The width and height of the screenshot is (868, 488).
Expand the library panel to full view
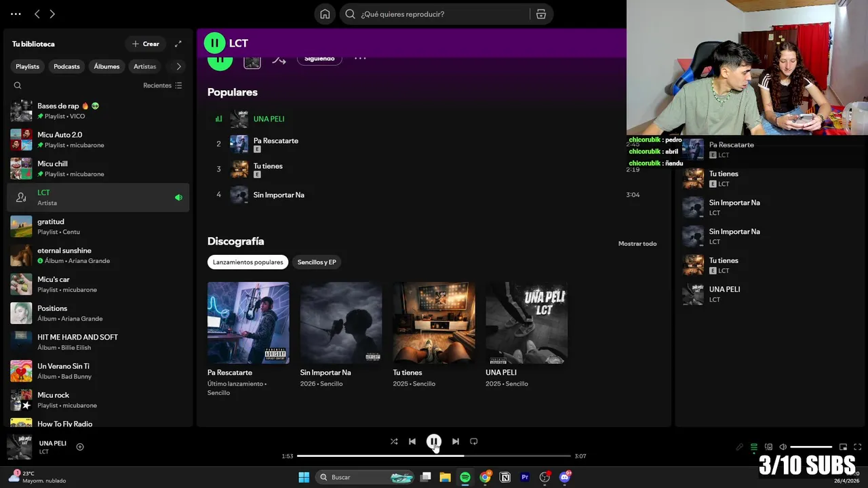(x=178, y=44)
